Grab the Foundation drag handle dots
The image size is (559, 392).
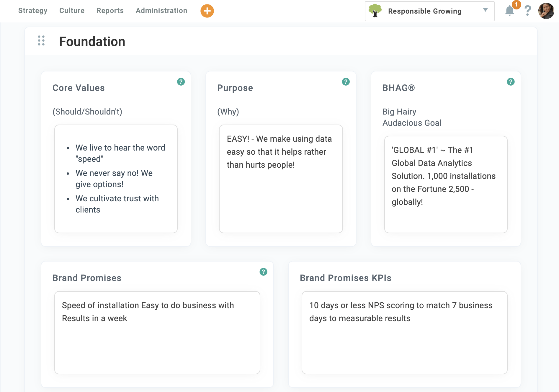click(x=41, y=41)
